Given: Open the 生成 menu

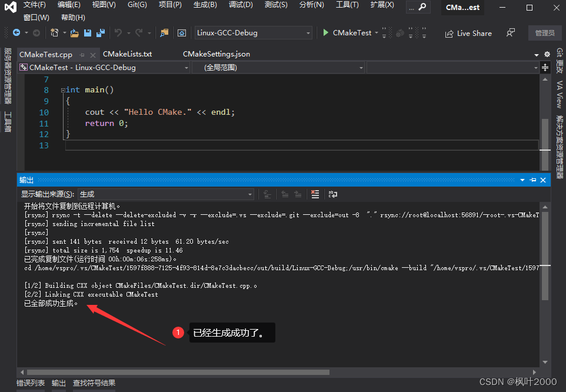Looking at the screenshot, I should (x=204, y=5).
